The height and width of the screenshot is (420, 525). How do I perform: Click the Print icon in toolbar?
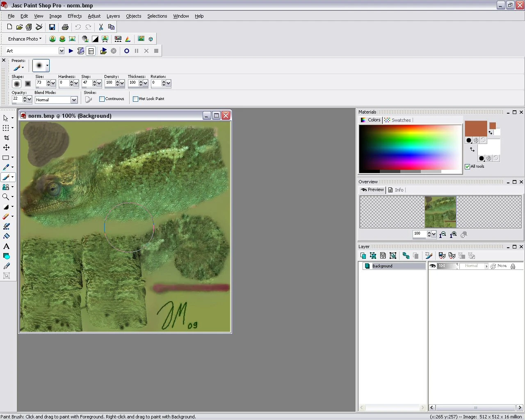[65, 27]
